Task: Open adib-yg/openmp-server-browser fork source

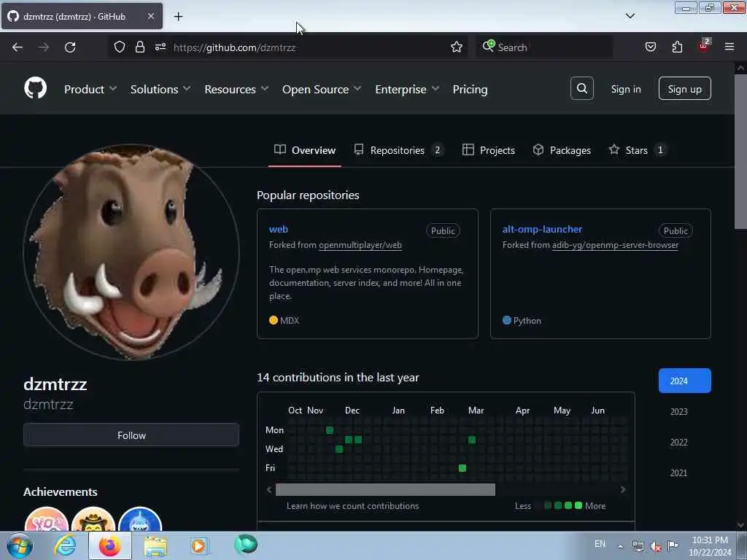Action: (x=615, y=245)
